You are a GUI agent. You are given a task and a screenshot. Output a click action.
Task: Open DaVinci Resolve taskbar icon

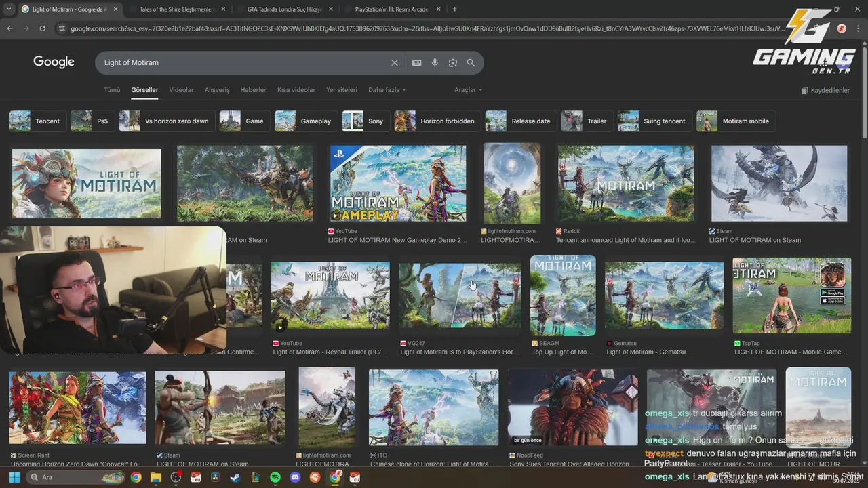click(x=216, y=477)
